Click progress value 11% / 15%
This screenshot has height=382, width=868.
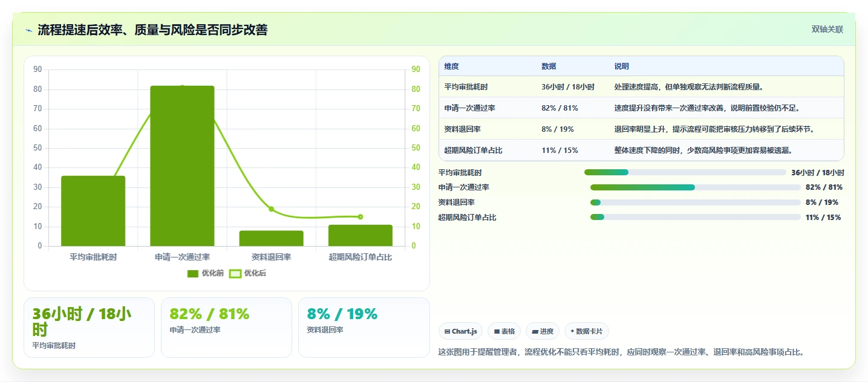pos(823,217)
